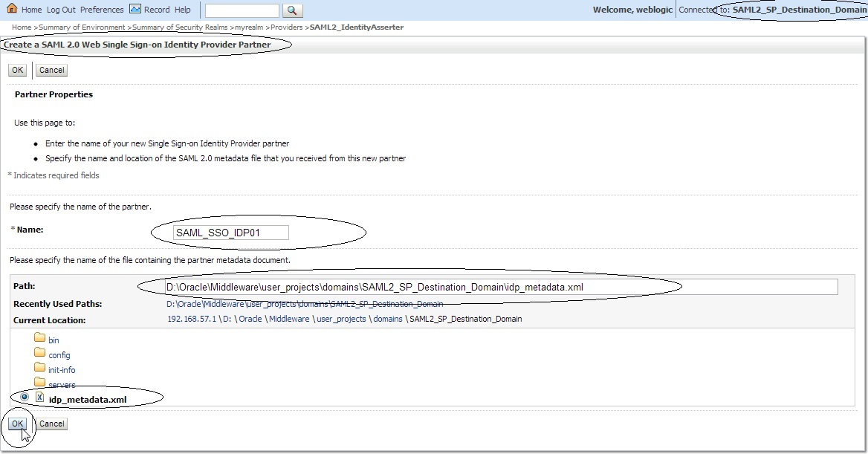Click SAML2_SP_Destination_Domain in Current Location
Viewport: 868px width, 454px height.
(465, 319)
